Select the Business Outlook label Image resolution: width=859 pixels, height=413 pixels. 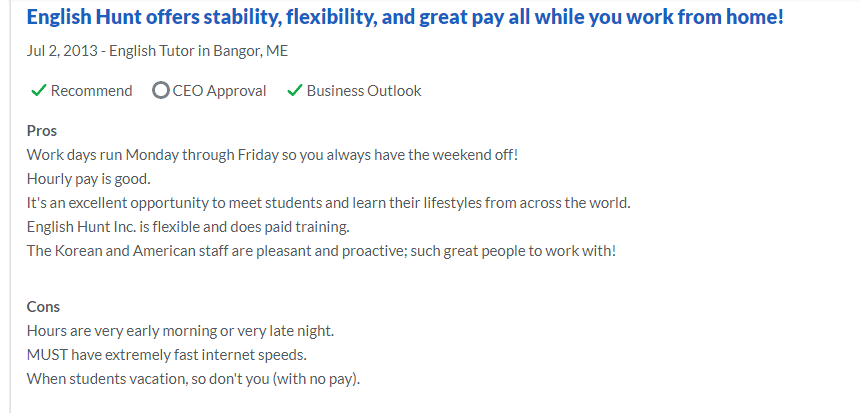point(364,91)
